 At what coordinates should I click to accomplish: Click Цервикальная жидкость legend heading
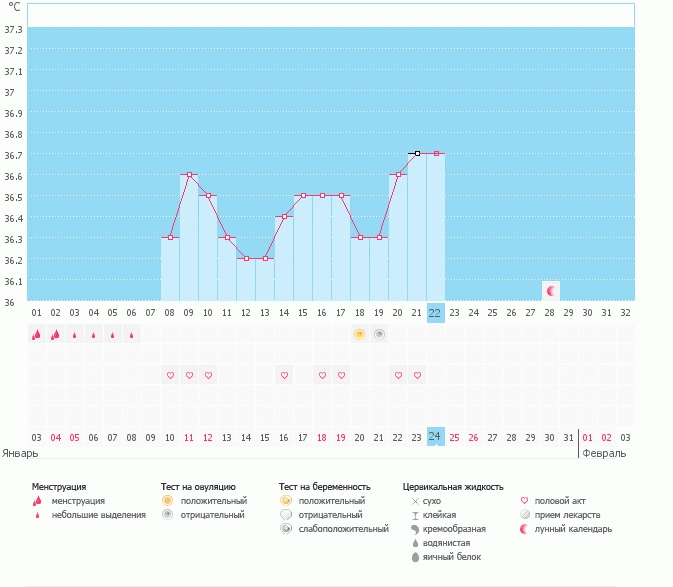pyautogui.click(x=453, y=487)
